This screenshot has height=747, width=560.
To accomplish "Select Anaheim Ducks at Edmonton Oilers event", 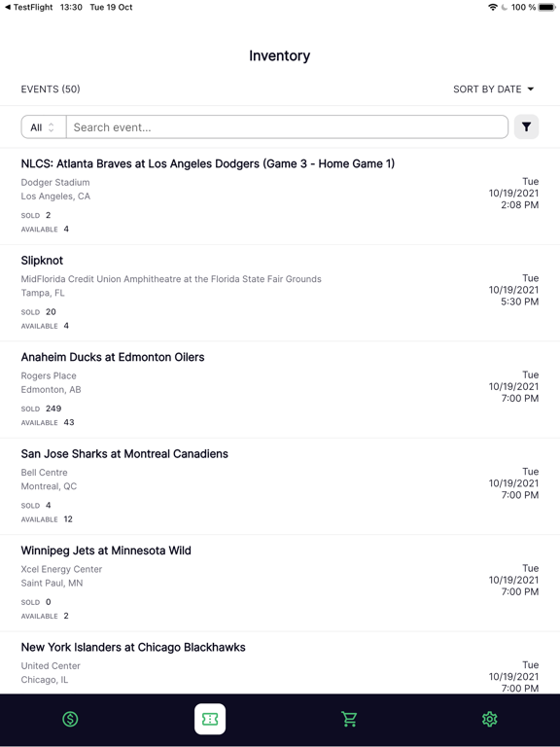I will (x=280, y=390).
